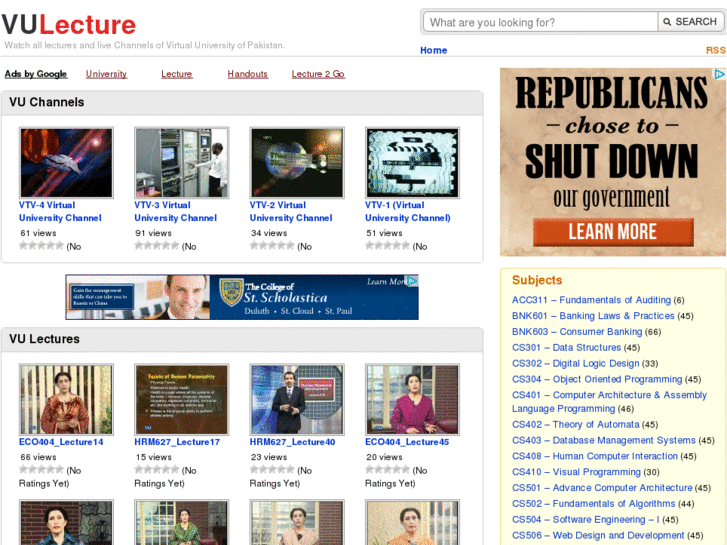
Task: Open subject BNK601 – Banking Laws & Practices
Action: point(593,316)
